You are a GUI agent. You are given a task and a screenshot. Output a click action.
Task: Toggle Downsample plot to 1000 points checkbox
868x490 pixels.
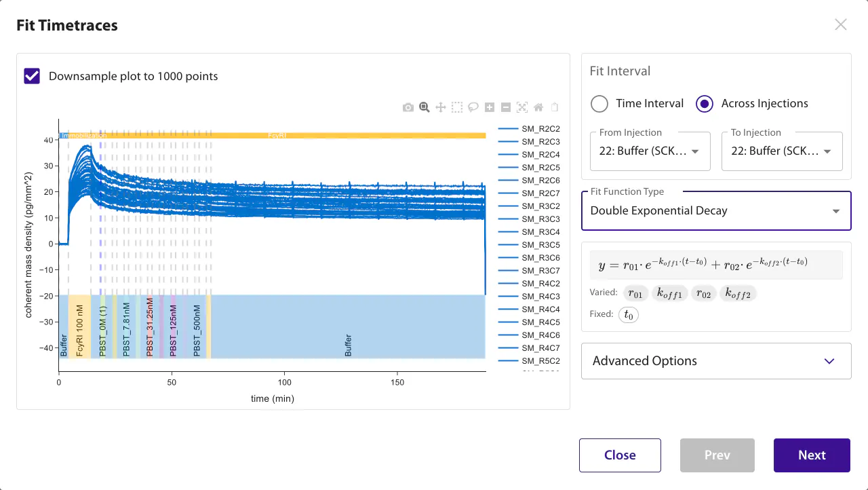(32, 76)
